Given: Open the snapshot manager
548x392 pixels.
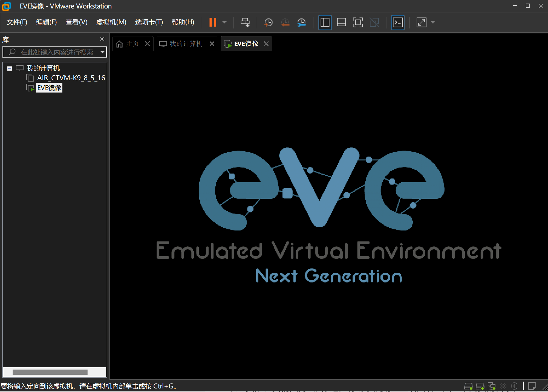Looking at the screenshot, I should pyautogui.click(x=302, y=22).
